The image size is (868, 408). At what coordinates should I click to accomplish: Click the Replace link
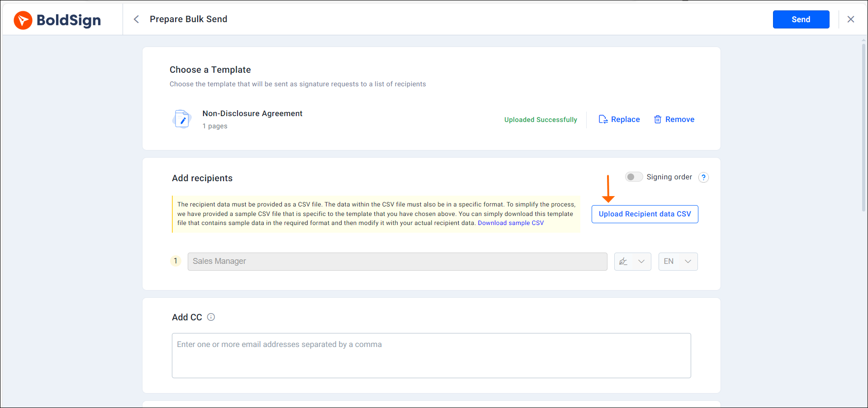(625, 119)
